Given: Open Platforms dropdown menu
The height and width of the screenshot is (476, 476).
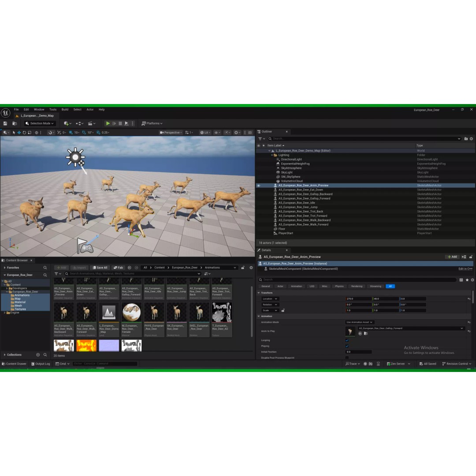Looking at the screenshot, I should [x=152, y=123].
